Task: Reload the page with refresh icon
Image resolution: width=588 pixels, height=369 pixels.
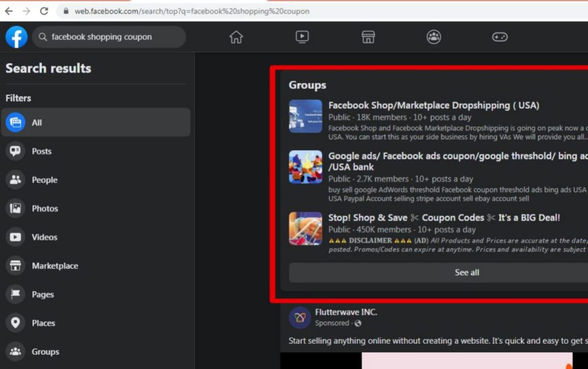Action: tap(44, 11)
